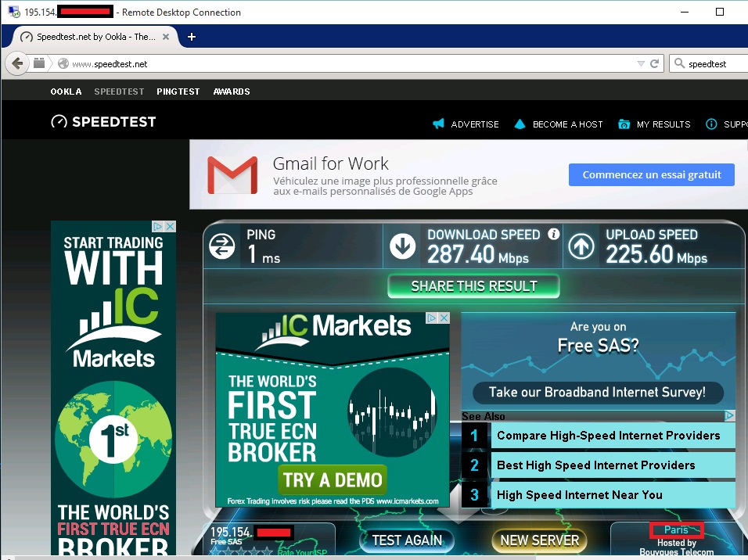Image resolution: width=748 pixels, height=560 pixels.
Task: Open the search engine dropdown in the search bar
Action: tap(680, 63)
